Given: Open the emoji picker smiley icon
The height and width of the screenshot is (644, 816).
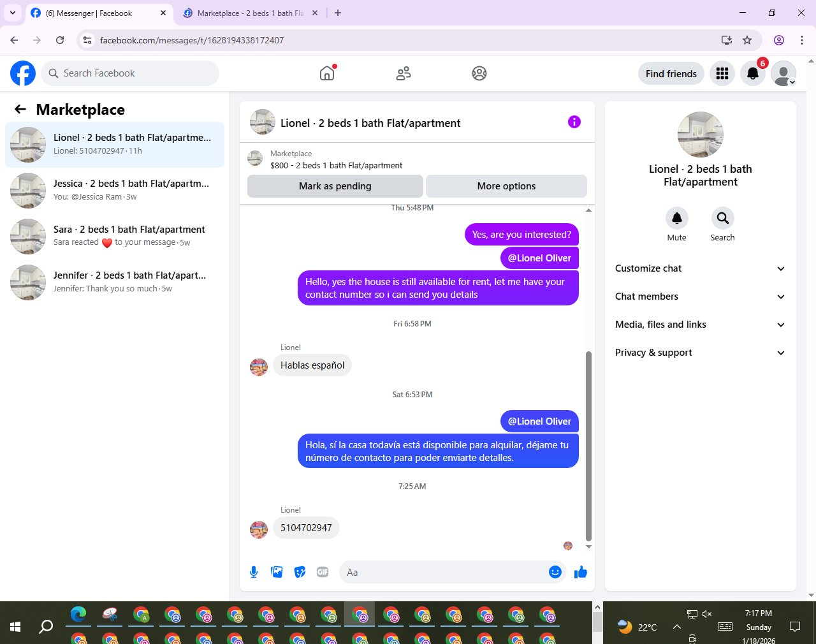Looking at the screenshot, I should point(555,572).
